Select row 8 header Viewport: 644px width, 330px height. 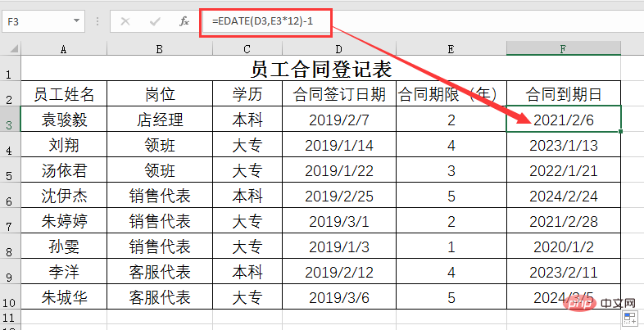pyautogui.click(x=10, y=246)
